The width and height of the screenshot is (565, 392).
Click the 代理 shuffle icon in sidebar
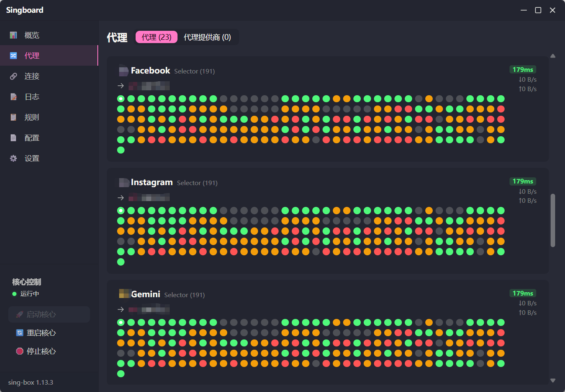tap(14, 56)
